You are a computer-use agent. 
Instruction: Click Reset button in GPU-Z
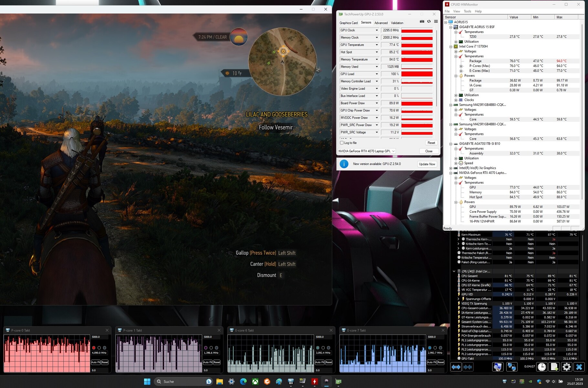(431, 143)
